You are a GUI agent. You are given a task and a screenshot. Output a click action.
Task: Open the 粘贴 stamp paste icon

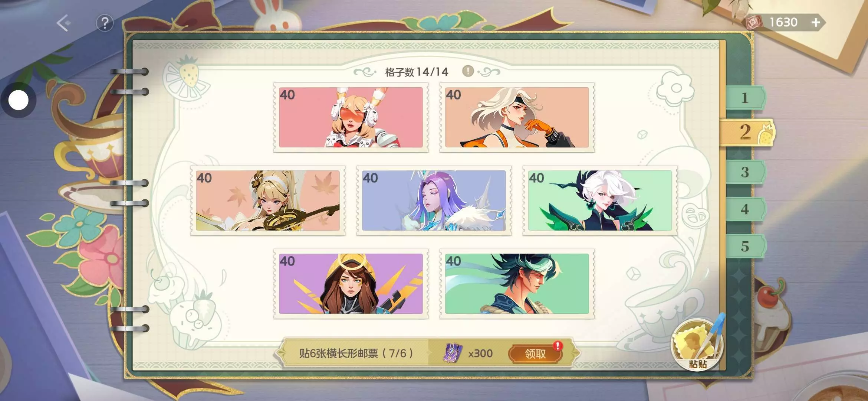[698, 345]
